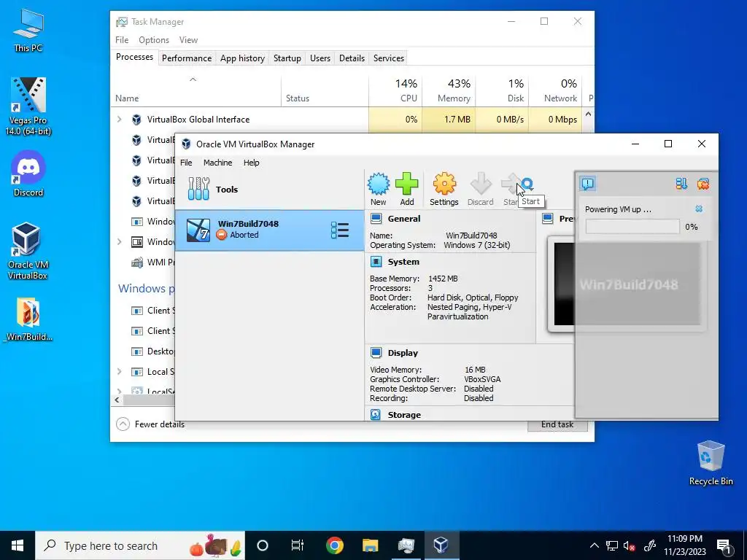The width and height of the screenshot is (747, 560).
Task: Switch to the Performance tab
Action: coord(187,58)
